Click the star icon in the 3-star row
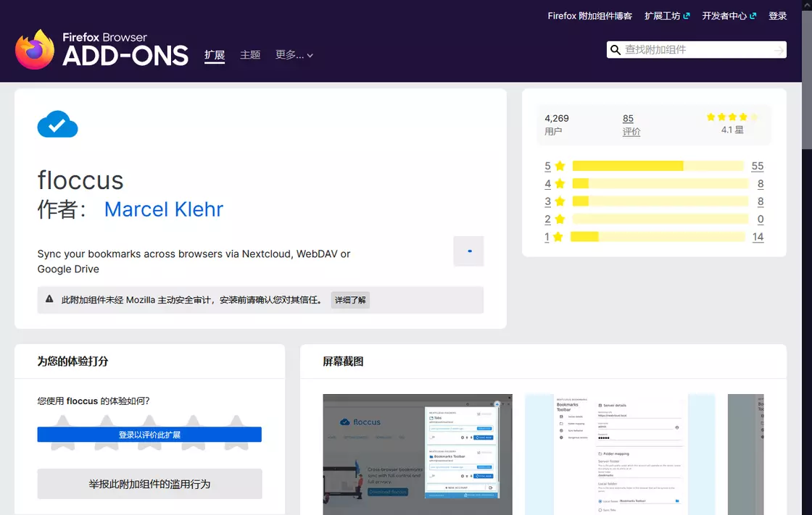 [x=560, y=201]
